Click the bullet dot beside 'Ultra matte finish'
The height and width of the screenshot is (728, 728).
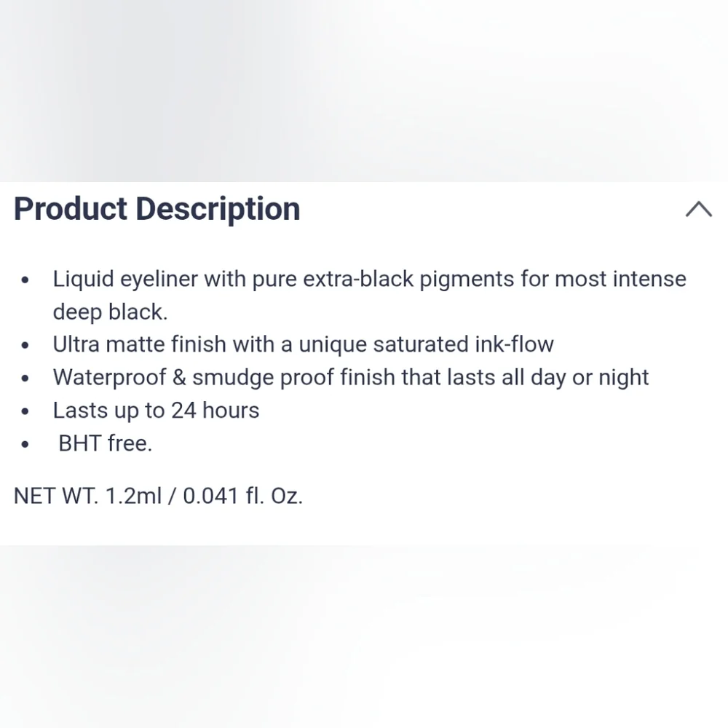pos(25,345)
